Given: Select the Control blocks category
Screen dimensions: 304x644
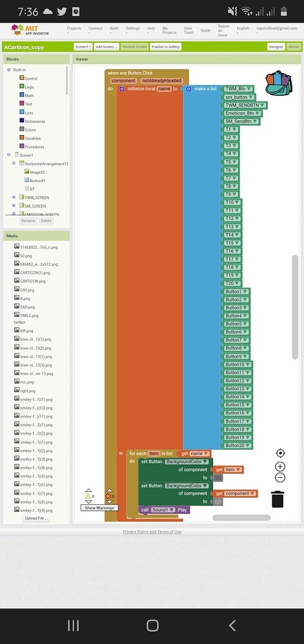Looking at the screenshot, I should (31, 79).
